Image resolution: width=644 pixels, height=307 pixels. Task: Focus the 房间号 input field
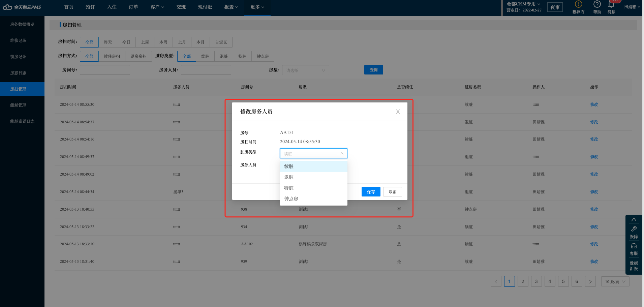coord(105,70)
